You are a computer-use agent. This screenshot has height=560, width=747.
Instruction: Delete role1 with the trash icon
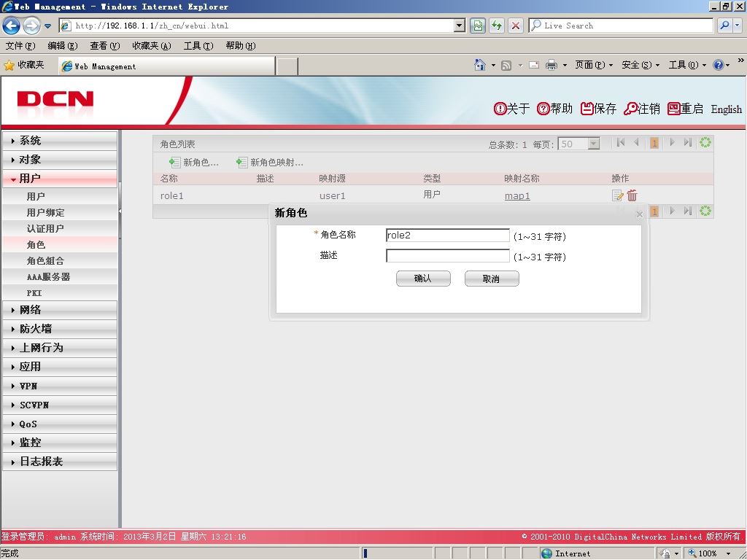click(632, 195)
